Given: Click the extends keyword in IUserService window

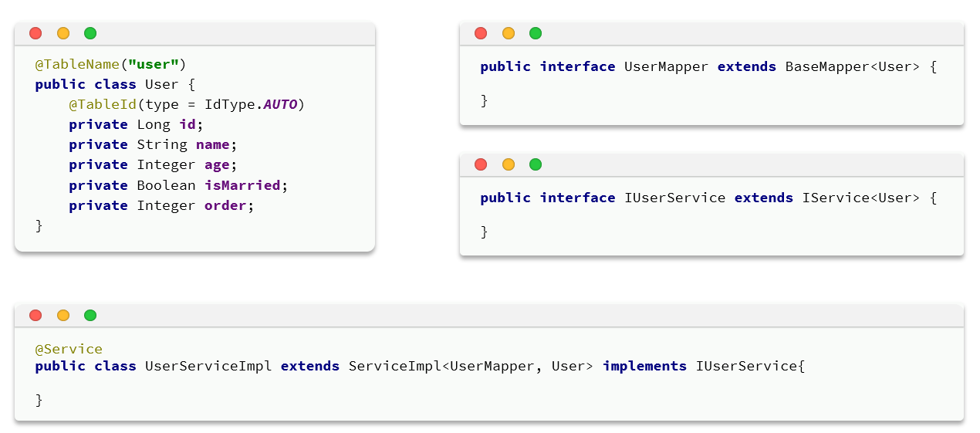Looking at the screenshot, I should [x=764, y=198].
